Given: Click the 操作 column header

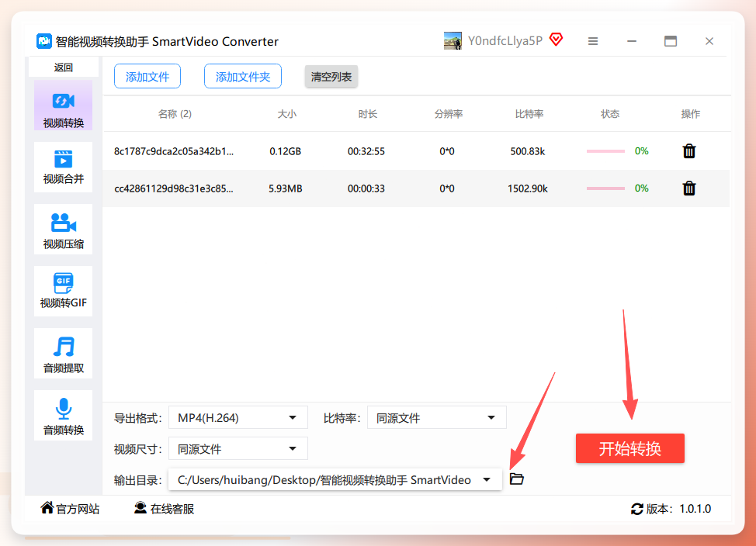Looking at the screenshot, I should click(691, 114).
